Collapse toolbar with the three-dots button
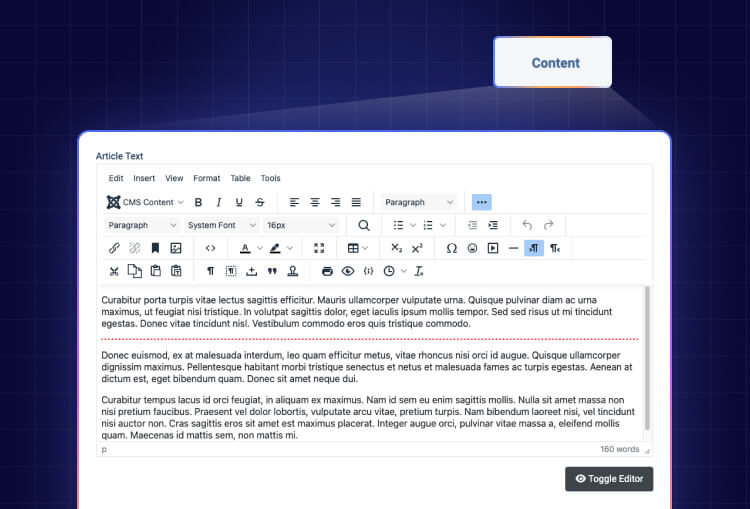The image size is (750, 509). coord(482,202)
